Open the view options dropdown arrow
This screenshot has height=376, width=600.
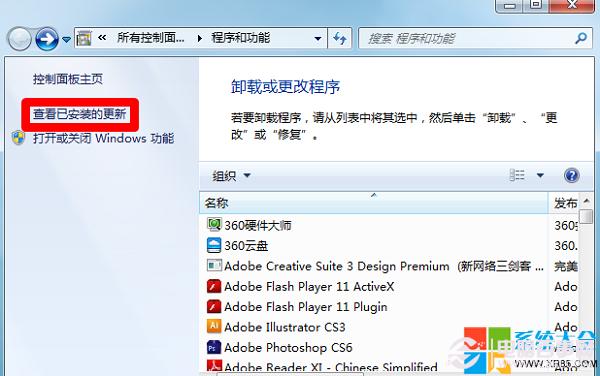[x=540, y=176]
